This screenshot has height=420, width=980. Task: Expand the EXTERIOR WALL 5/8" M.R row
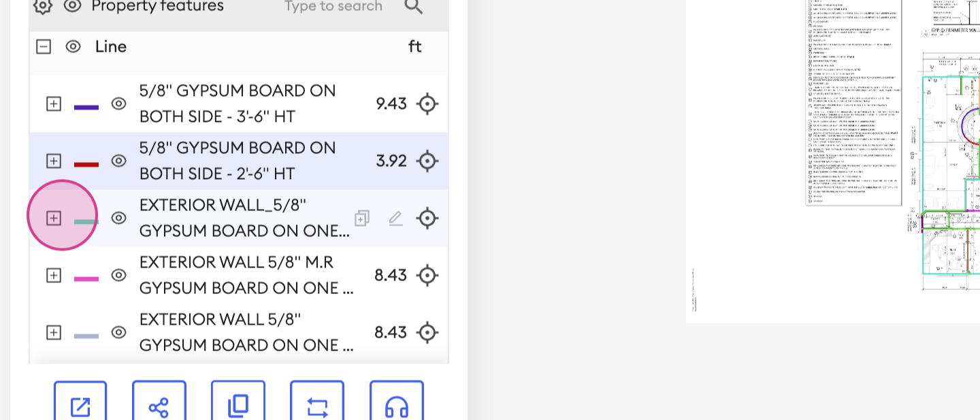click(x=54, y=276)
